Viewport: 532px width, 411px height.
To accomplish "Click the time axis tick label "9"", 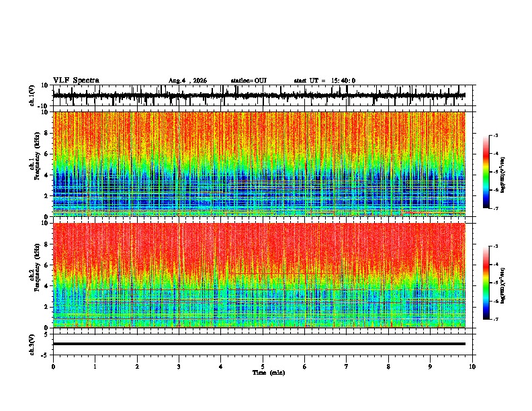I will pos(430,367).
